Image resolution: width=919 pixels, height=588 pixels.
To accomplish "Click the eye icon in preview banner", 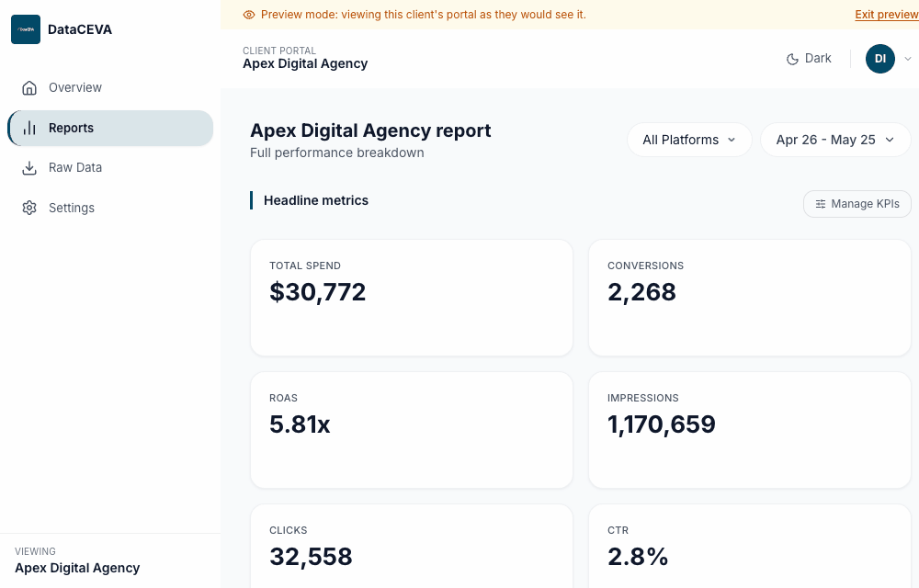I will tap(249, 15).
